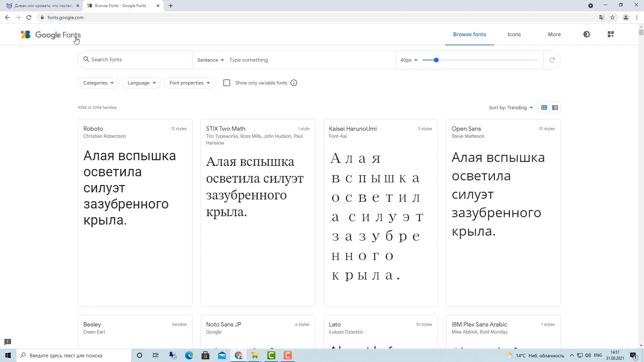
Task: Reset preview settings with refresh icon
Action: tap(552, 60)
